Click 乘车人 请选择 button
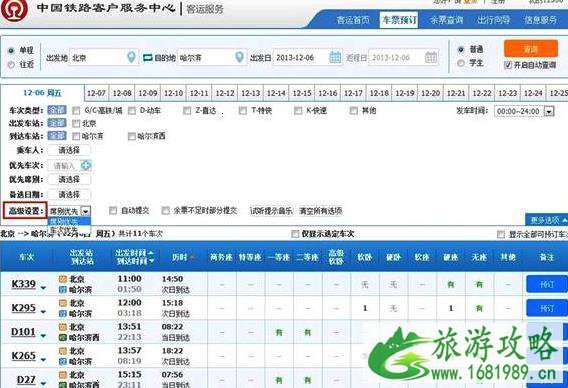The width and height of the screenshot is (568, 388). (x=69, y=150)
